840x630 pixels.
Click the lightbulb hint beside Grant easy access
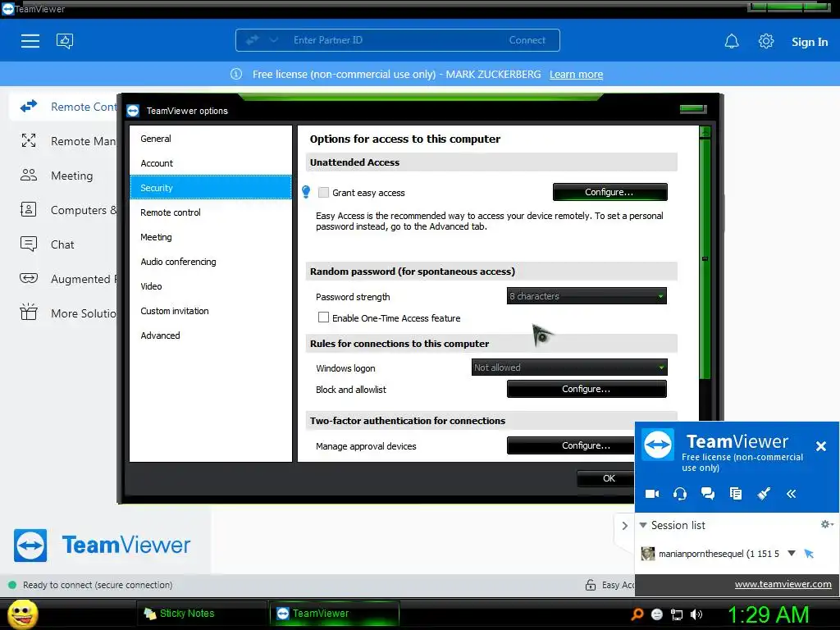(x=306, y=192)
